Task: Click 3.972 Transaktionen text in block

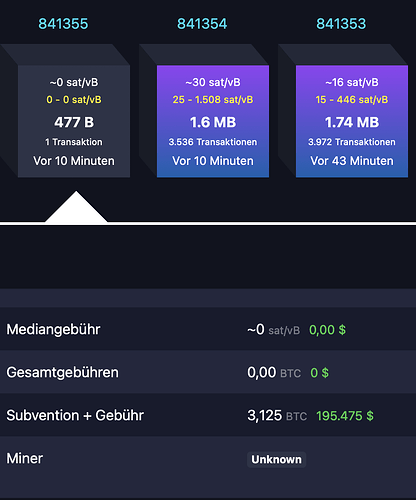Action: [352, 142]
